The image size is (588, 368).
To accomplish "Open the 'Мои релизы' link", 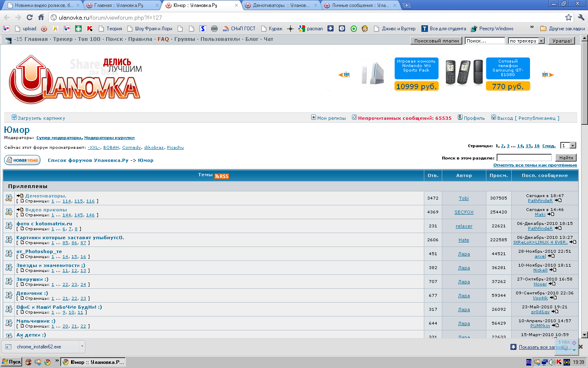I will 331,118.
